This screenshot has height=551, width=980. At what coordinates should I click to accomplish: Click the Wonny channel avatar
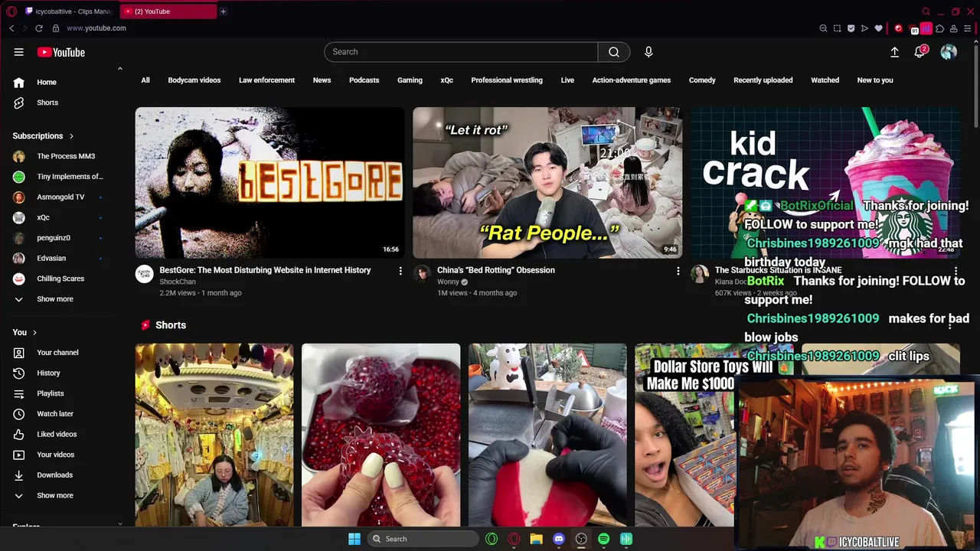coord(422,274)
